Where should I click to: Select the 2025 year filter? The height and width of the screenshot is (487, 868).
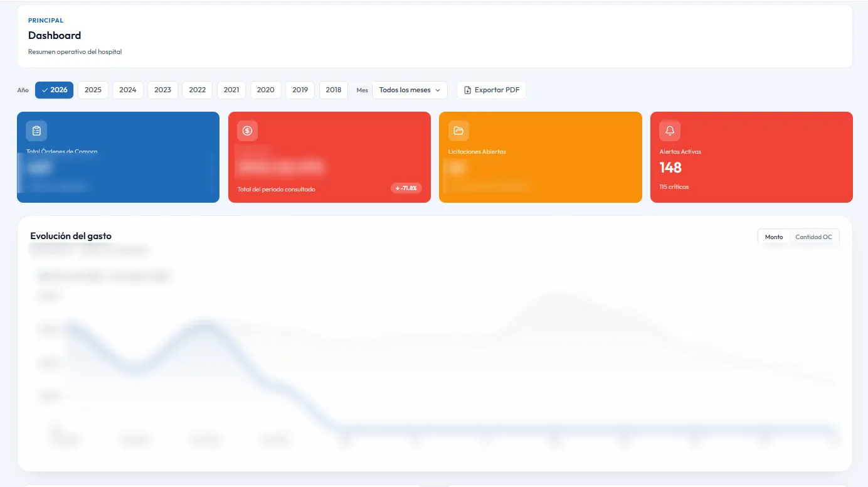click(x=93, y=90)
